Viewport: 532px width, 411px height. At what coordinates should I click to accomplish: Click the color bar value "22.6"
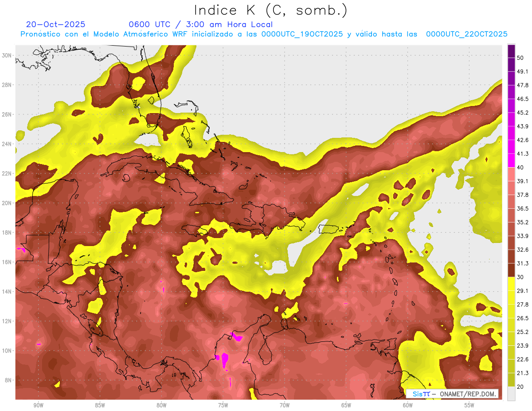coord(523,359)
